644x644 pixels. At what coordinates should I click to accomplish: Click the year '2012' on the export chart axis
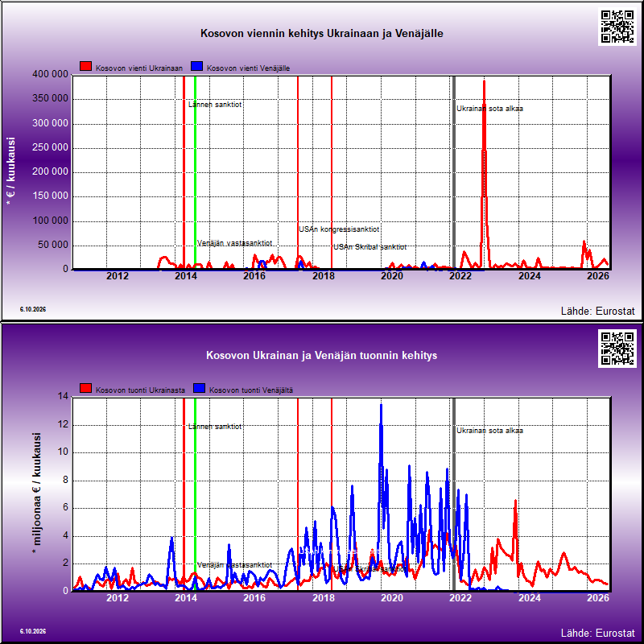click(x=118, y=276)
